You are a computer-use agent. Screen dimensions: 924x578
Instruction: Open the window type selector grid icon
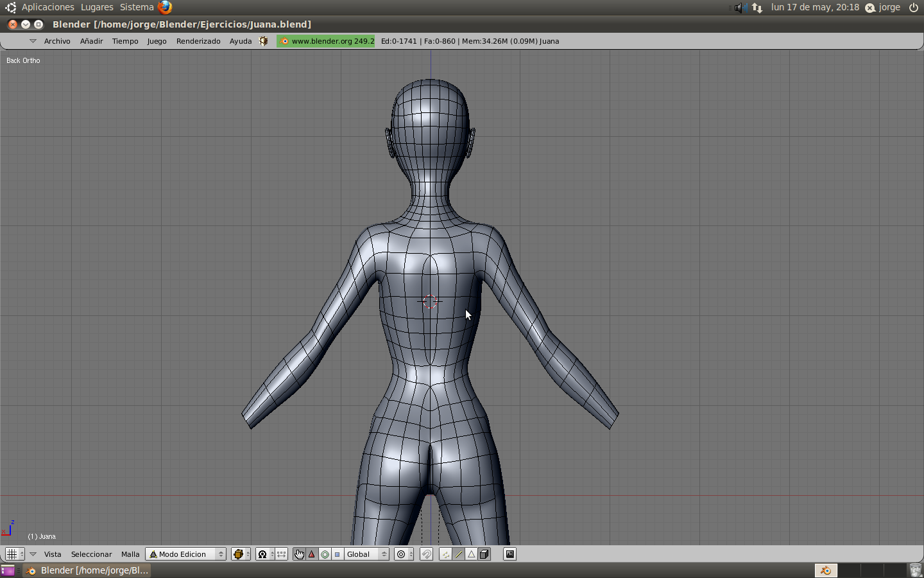click(12, 554)
